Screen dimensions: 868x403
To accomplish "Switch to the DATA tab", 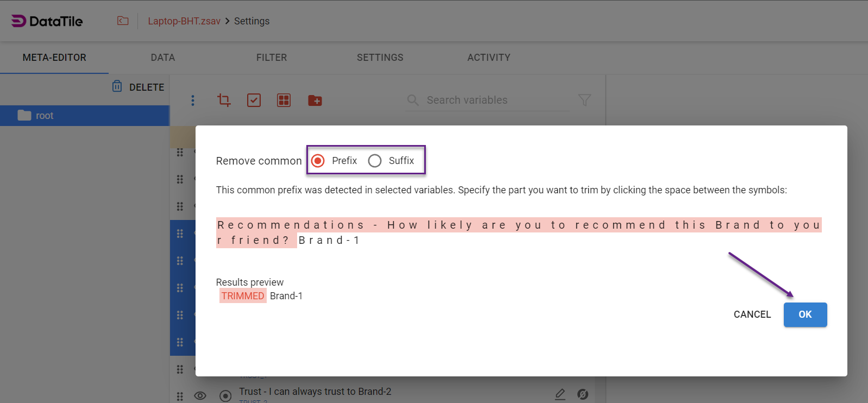I will [x=162, y=58].
